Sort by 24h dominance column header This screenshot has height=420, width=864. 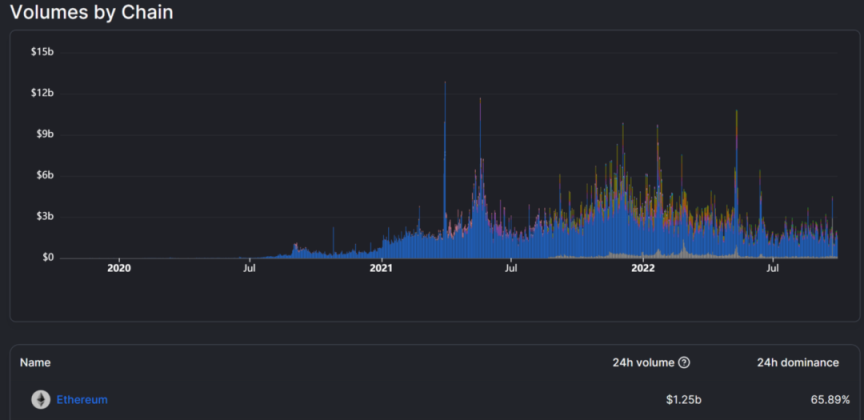click(x=797, y=363)
